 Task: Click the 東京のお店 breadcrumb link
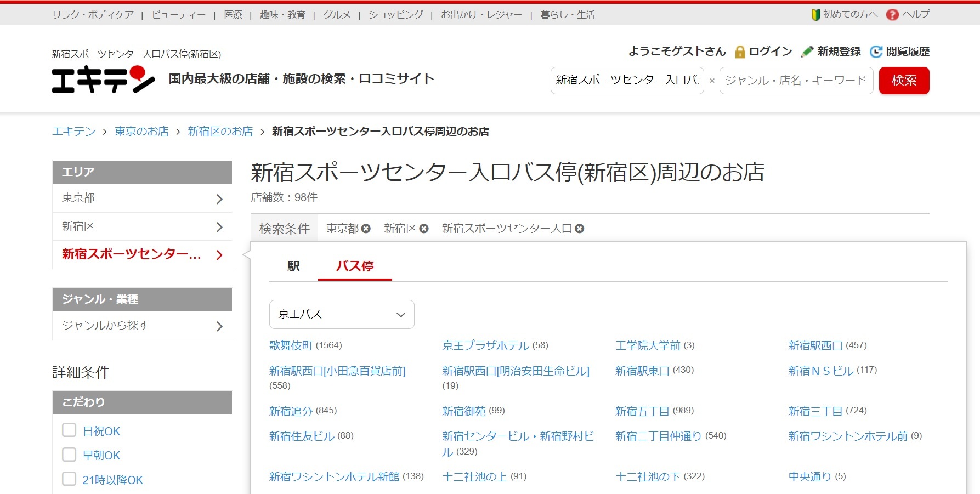[x=141, y=132]
